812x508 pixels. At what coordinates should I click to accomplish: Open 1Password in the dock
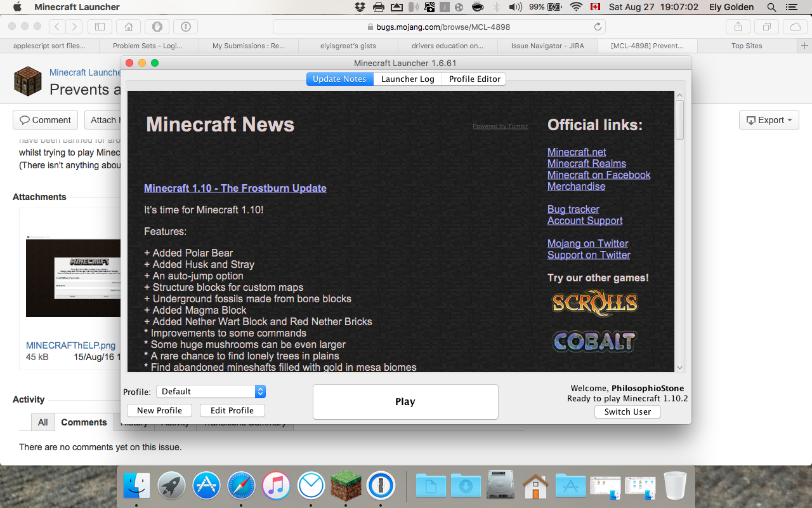pos(381,486)
